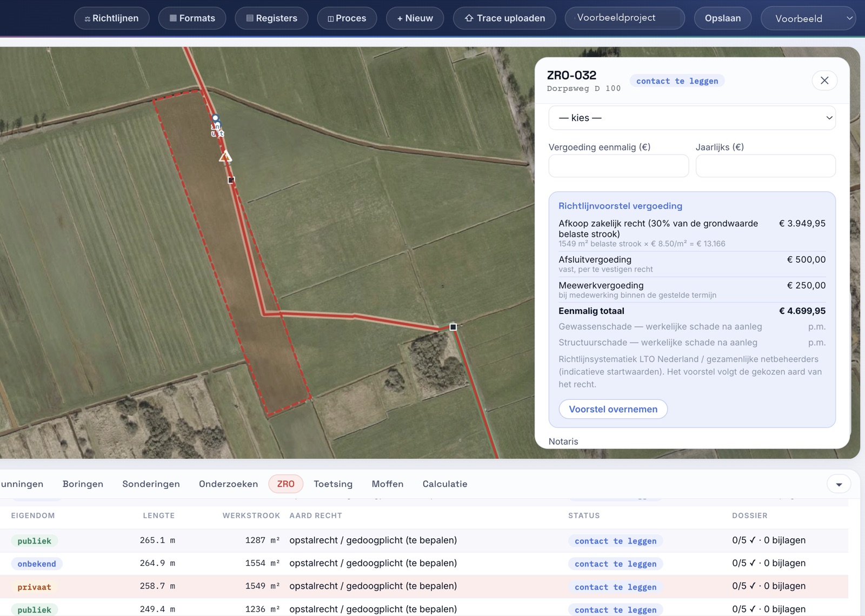Viewport: 865px width, 616px height.
Task: Click the STATUS column header
Action: pyautogui.click(x=584, y=515)
